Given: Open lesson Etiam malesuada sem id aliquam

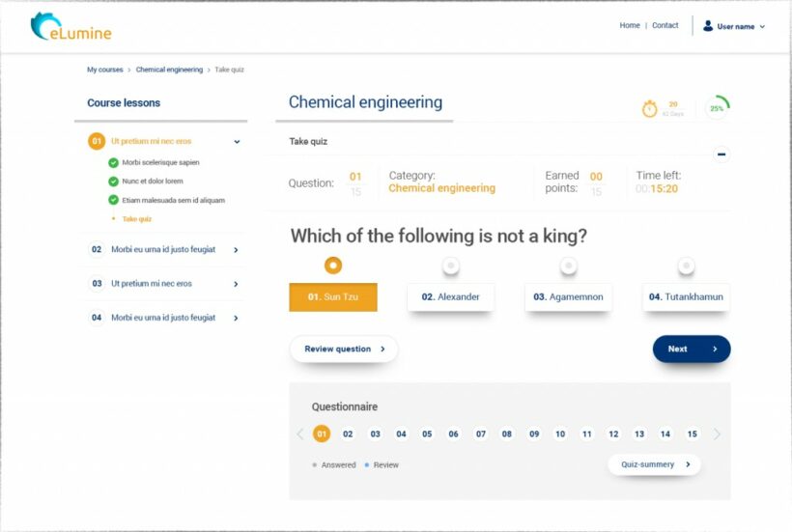Looking at the screenshot, I should (173, 201).
